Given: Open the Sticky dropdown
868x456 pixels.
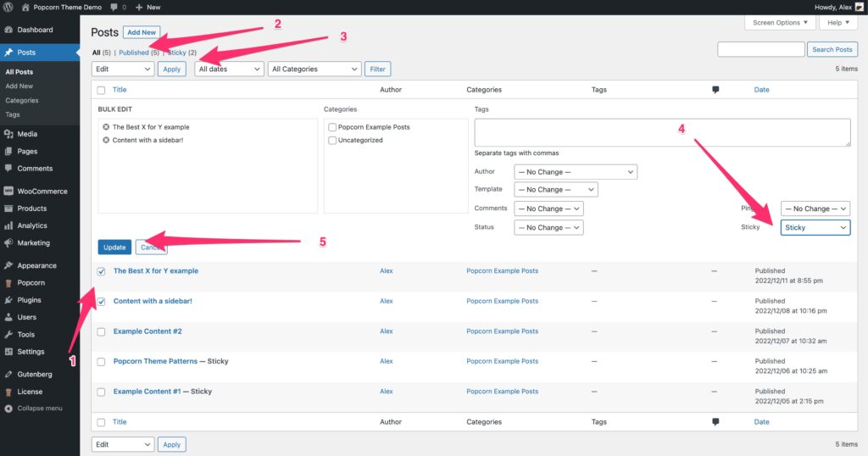Looking at the screenshot, I should coord(815,227).
